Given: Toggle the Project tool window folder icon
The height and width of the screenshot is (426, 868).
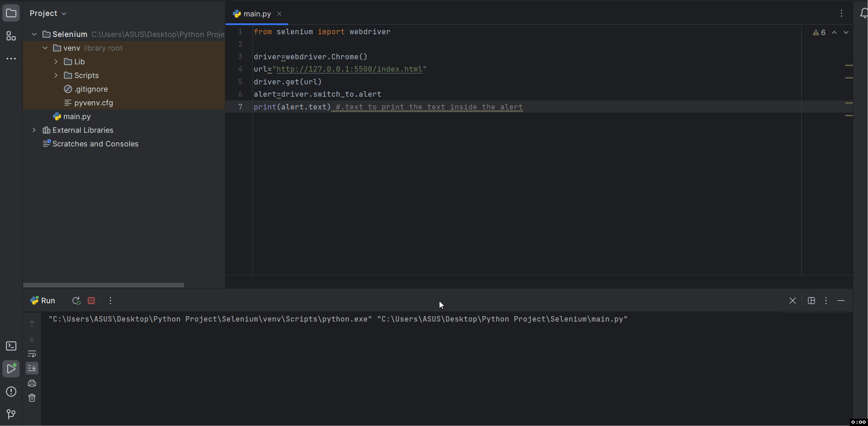Looking at the screenshot, I should pos(11,13).
